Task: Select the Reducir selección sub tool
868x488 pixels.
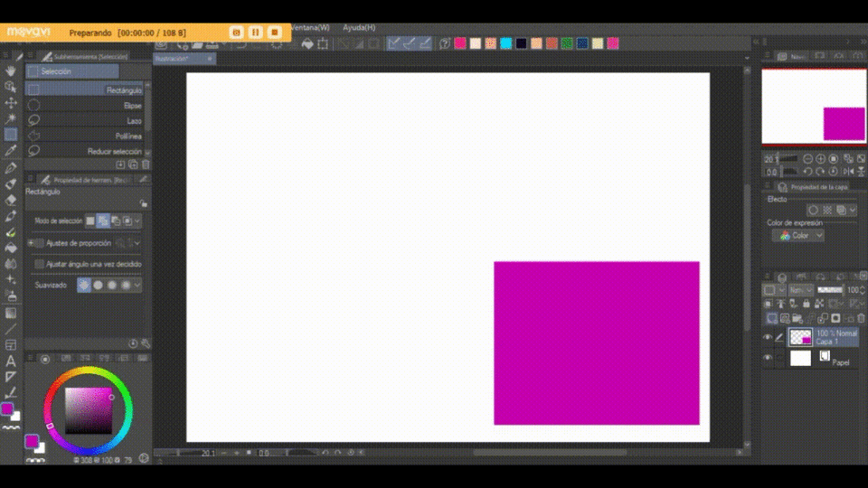Action: pyautogui.click(x=84, y=151)
